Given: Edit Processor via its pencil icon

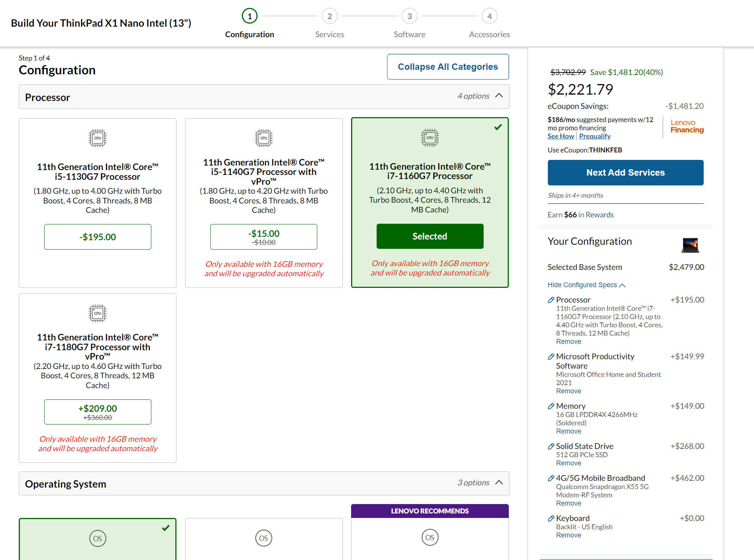Looking at the screenshot, I should pos(551,300).
